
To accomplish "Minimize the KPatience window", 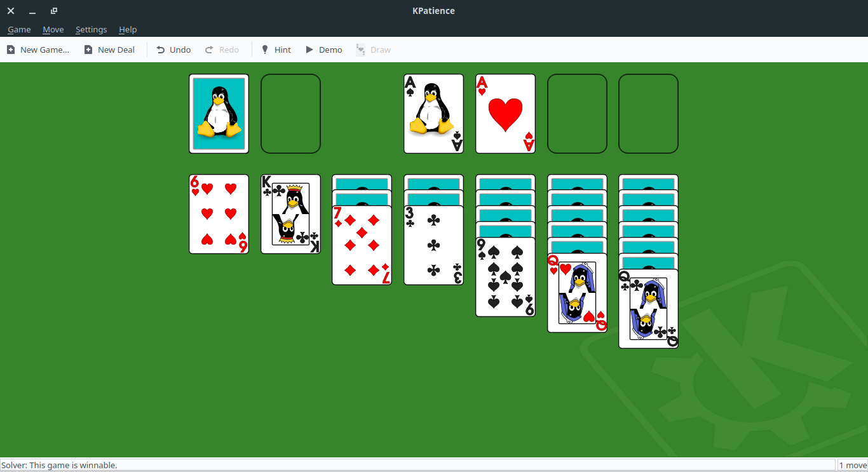I will pos(32,11).
